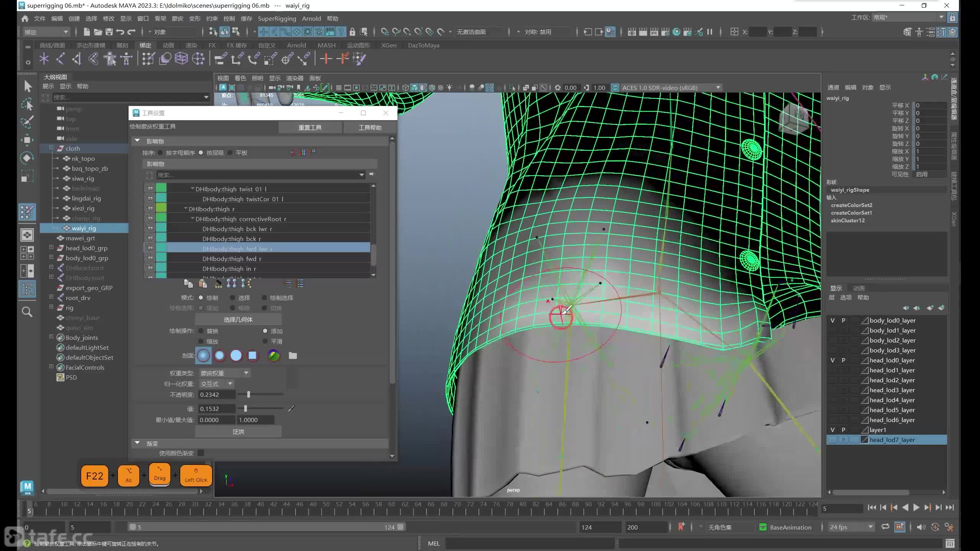Screen dimensions: 980x551
Task: Collapse the Influences section
Action: [137, 141]
